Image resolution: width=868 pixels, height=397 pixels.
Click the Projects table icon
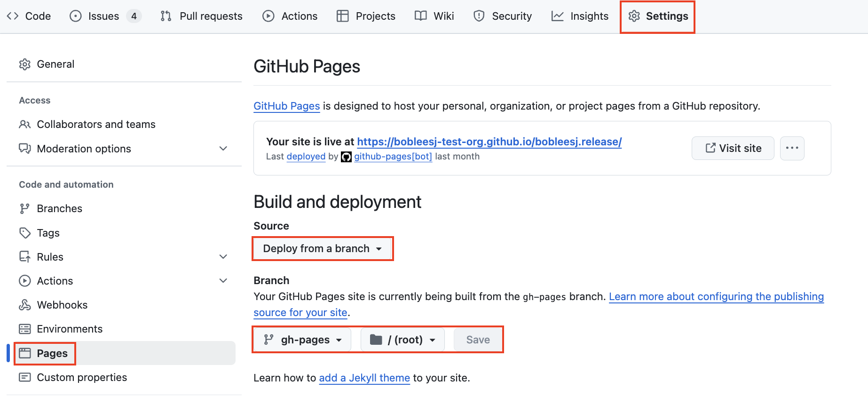tap(343, 16)
